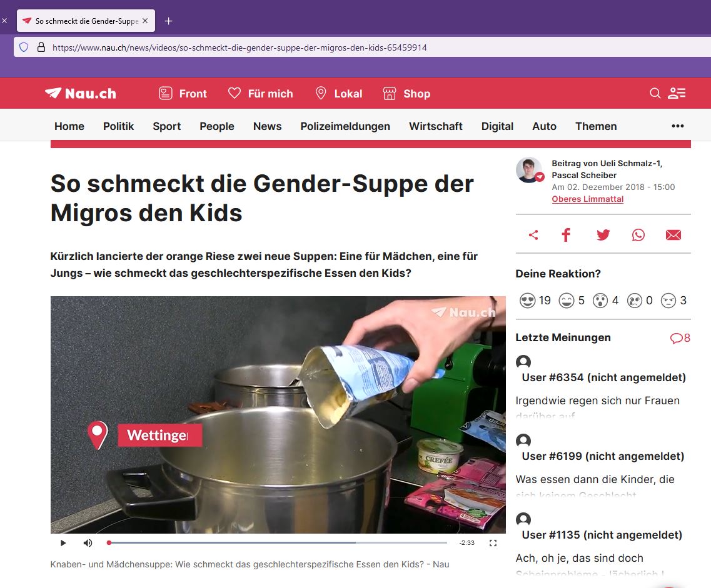Image resolution: width=711 pixels, height=588 pixels.
Task: Mute the video volume
Action: click(88, 543)
